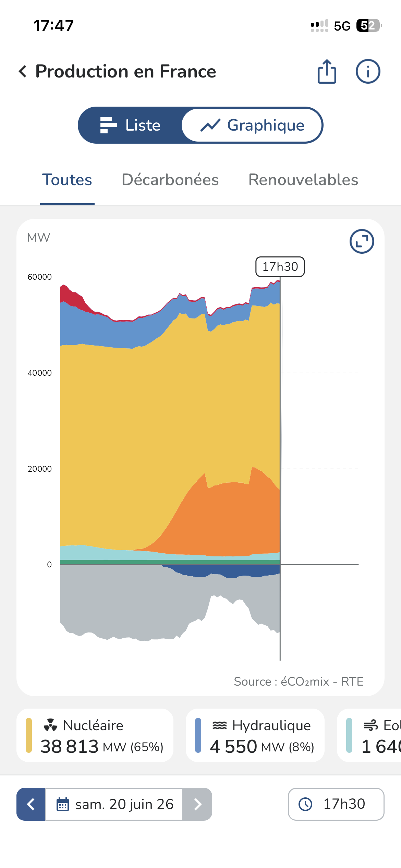Open the 17h30 time picker
The height and width of the screenshot is (868, 401).
click(x=336, y=804)
